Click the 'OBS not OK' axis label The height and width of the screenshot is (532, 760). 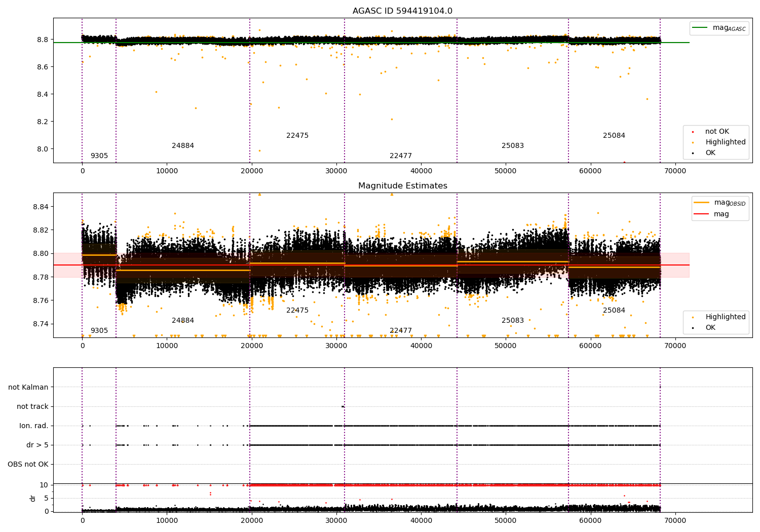28,465
